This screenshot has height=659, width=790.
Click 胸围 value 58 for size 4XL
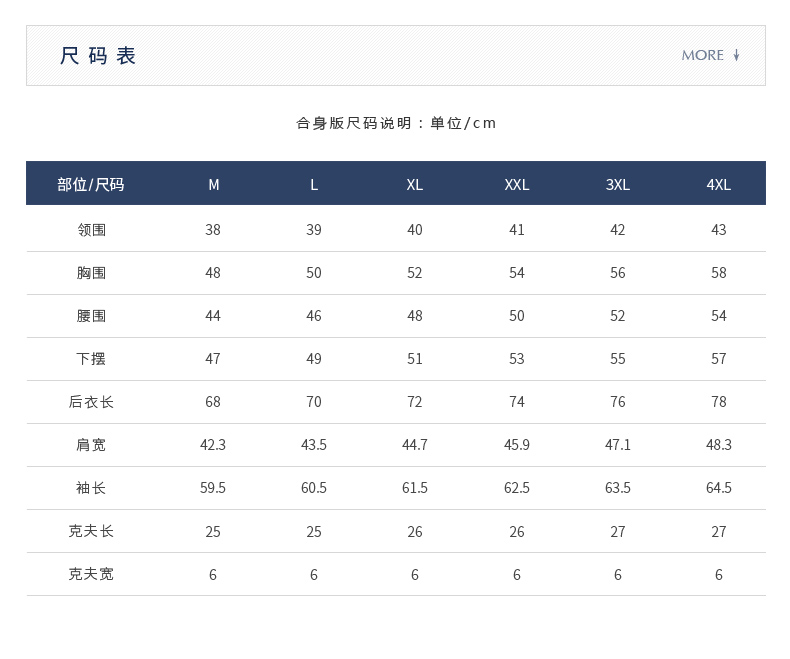click(x=718, y=273)
